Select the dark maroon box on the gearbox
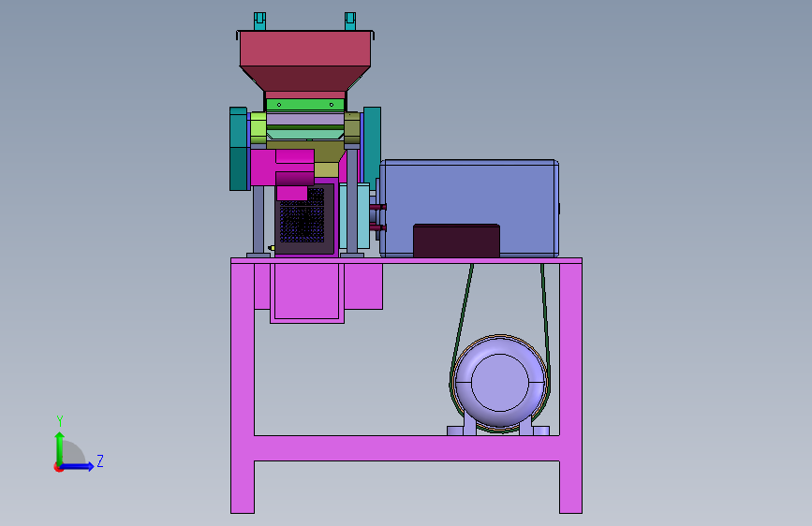812x526 pixels. click(x=456, y=241)
